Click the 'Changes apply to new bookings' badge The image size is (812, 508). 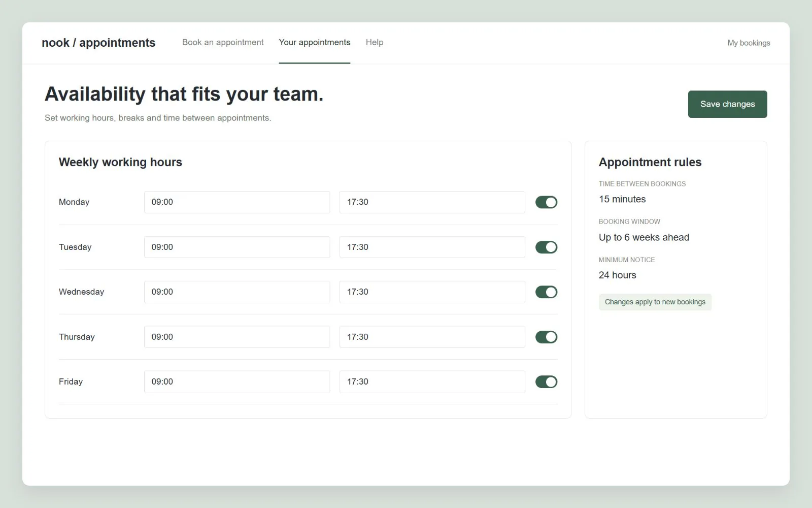[x=655, y=302]
